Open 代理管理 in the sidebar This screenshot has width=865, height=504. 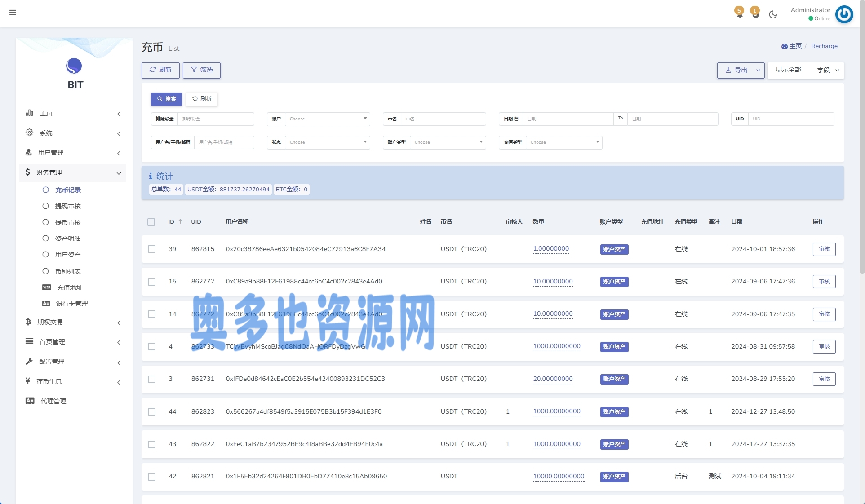point(53,401)
